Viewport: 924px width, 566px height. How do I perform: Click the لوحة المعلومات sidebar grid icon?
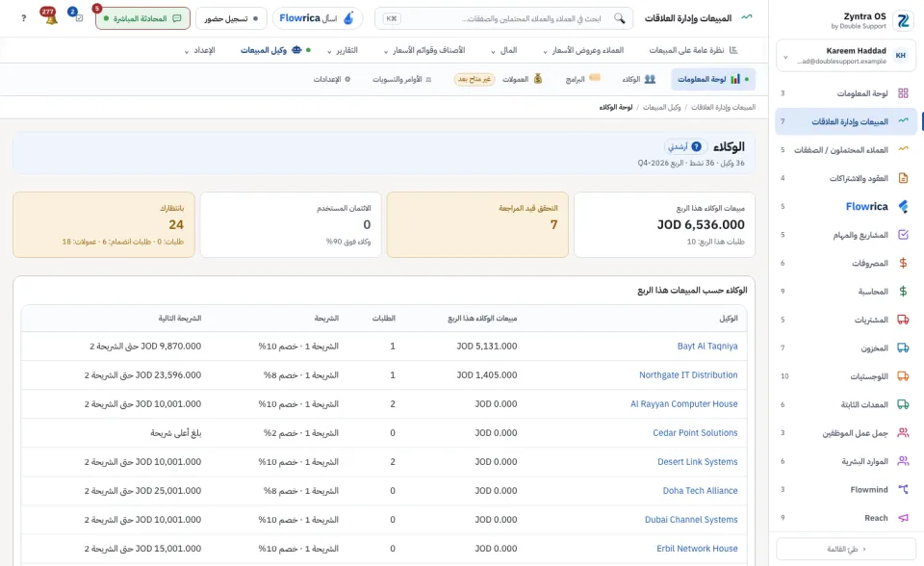coord(903,93)
